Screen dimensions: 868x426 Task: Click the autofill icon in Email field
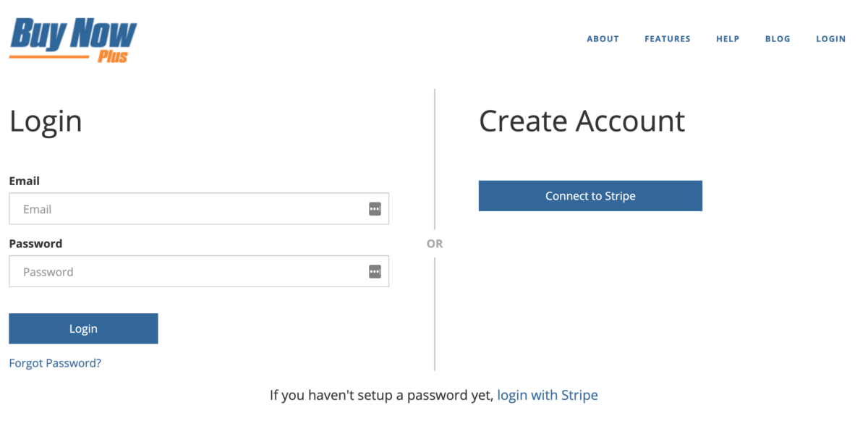(375, 209)
